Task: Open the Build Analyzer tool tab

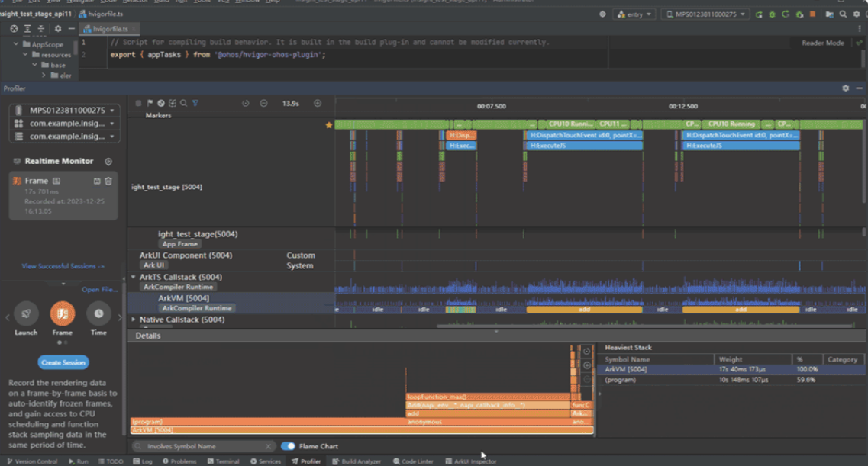Action: pos(357,461)
